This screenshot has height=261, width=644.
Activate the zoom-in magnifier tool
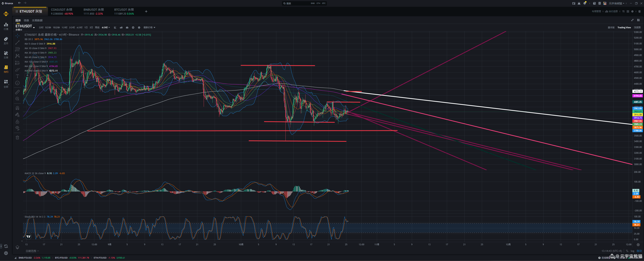[x=17, y=99]
